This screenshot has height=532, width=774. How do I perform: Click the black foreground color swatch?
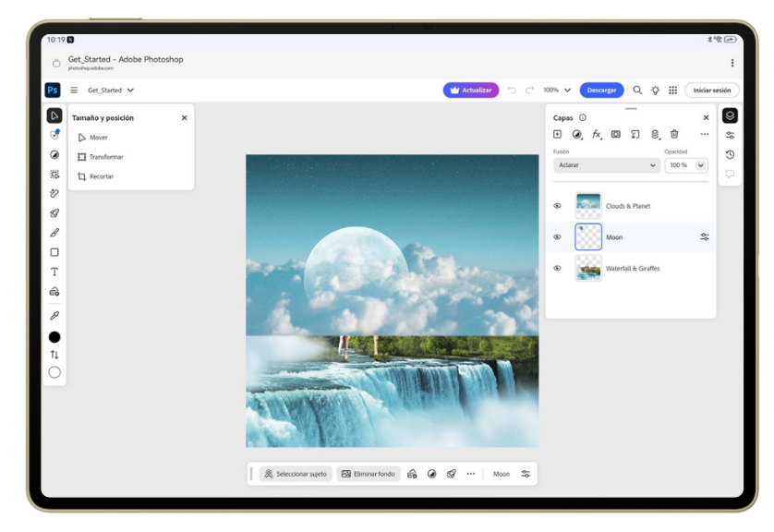pos(54,337)
